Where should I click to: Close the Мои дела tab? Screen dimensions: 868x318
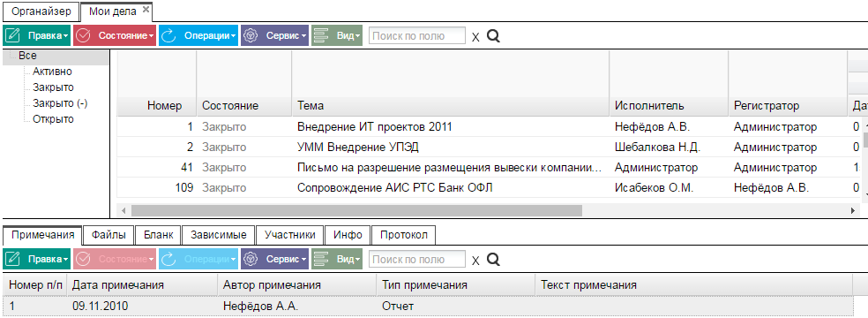click(x=146, y=10)
